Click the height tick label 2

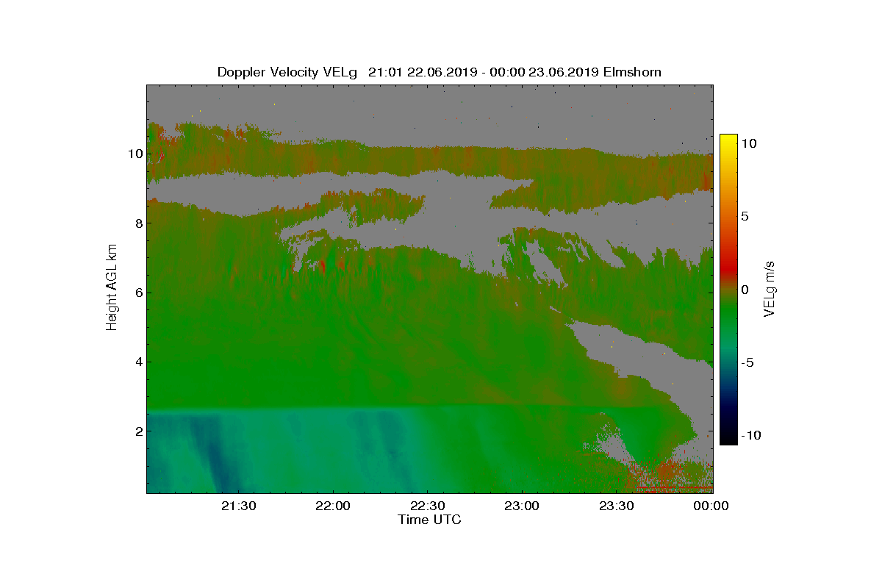click(x=138, y=431)
